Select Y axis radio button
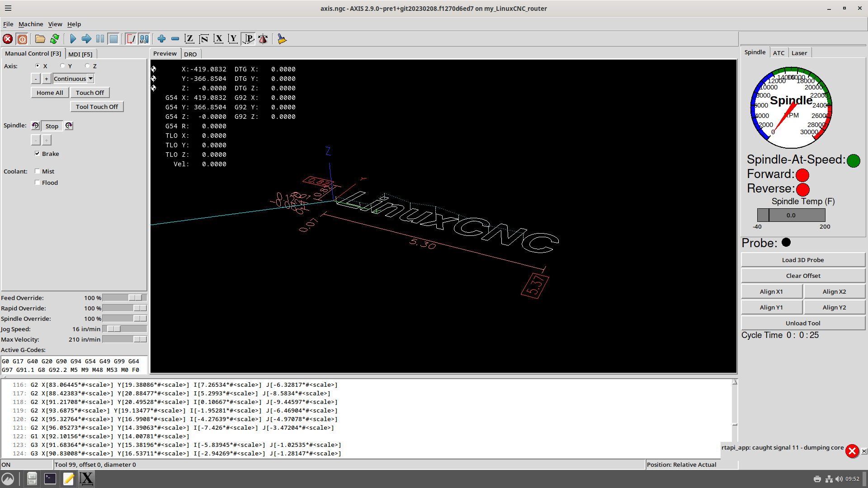This screenshot has height=488, width=868. pos(62,66)
